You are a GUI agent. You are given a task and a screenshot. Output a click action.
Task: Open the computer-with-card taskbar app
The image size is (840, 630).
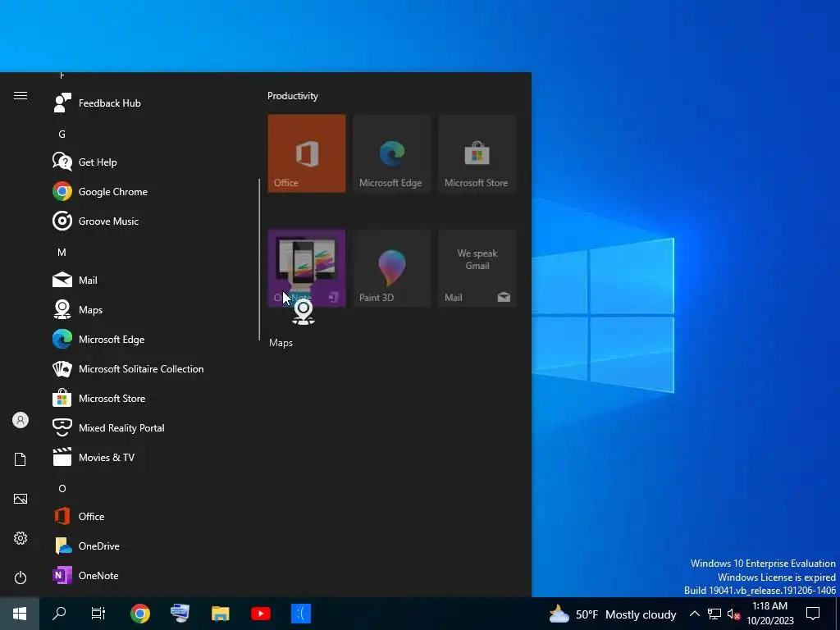[180, 614]
